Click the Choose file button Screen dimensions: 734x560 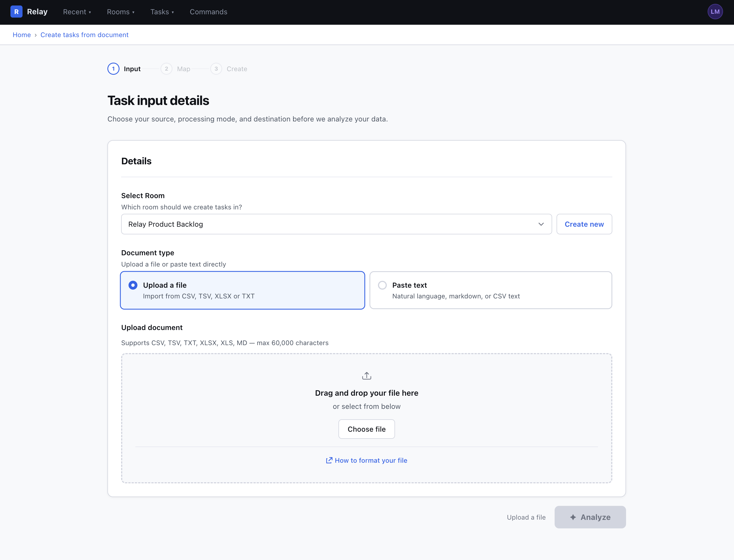pyautogui.click(x=366, y=429)
